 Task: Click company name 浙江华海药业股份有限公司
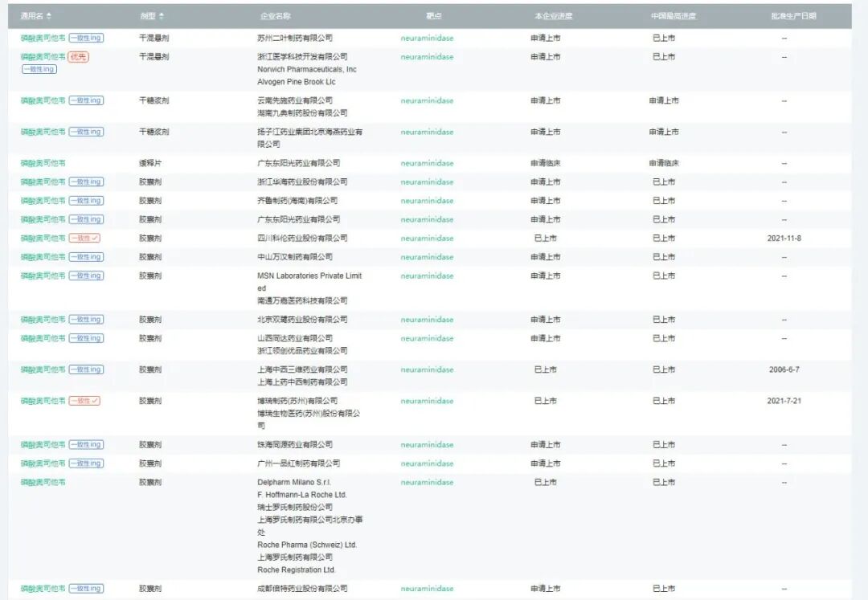click(302, 182)
